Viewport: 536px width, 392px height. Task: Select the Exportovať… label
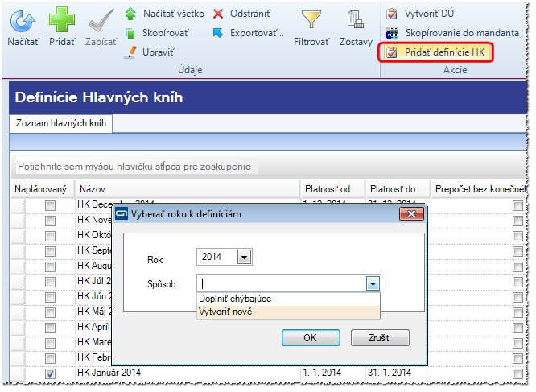[x=257, y=33]
